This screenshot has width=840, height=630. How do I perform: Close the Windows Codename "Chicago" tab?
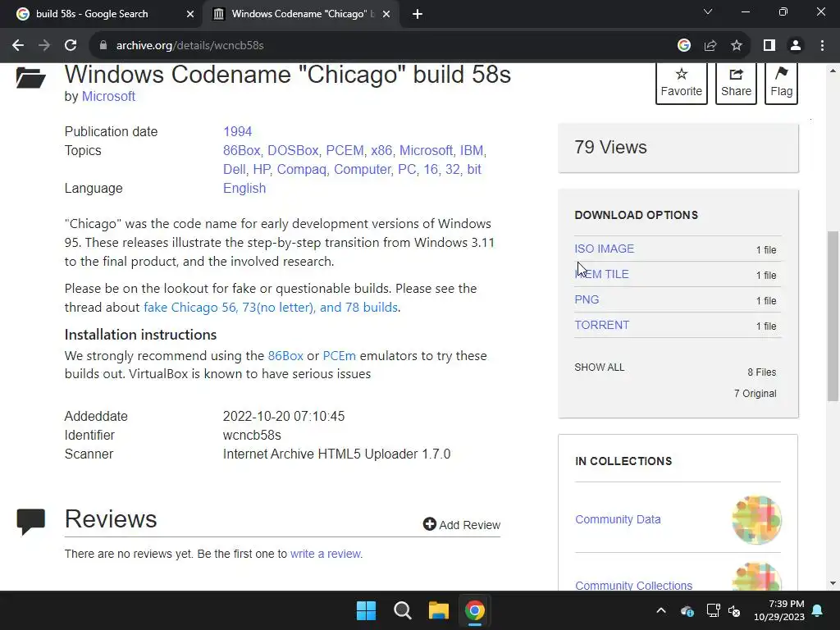point(386,15)
